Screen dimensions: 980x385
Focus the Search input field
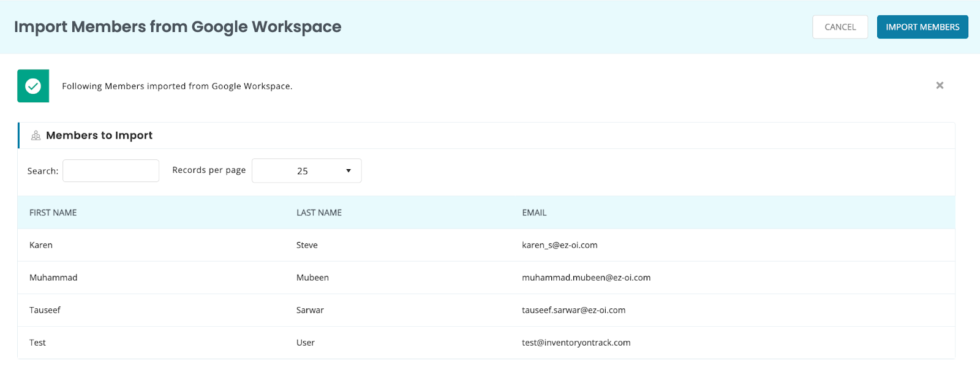pyautogui.click(x=111, y=170)
